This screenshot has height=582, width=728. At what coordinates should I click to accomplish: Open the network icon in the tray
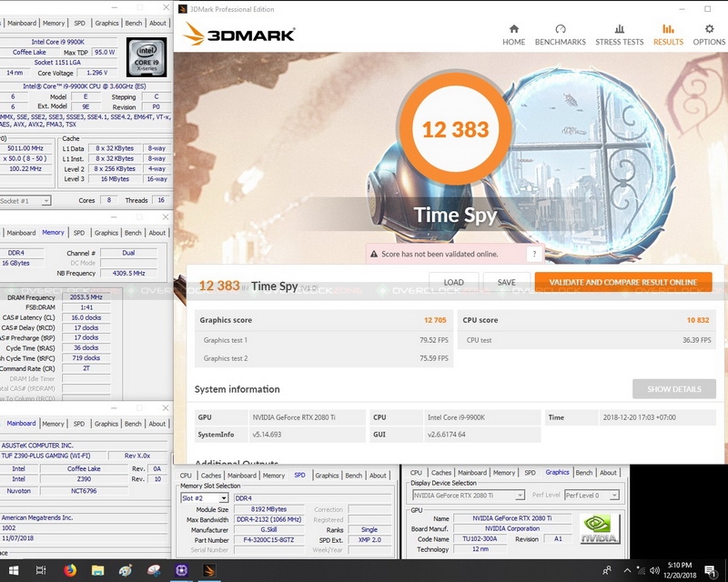coord(642,570)
